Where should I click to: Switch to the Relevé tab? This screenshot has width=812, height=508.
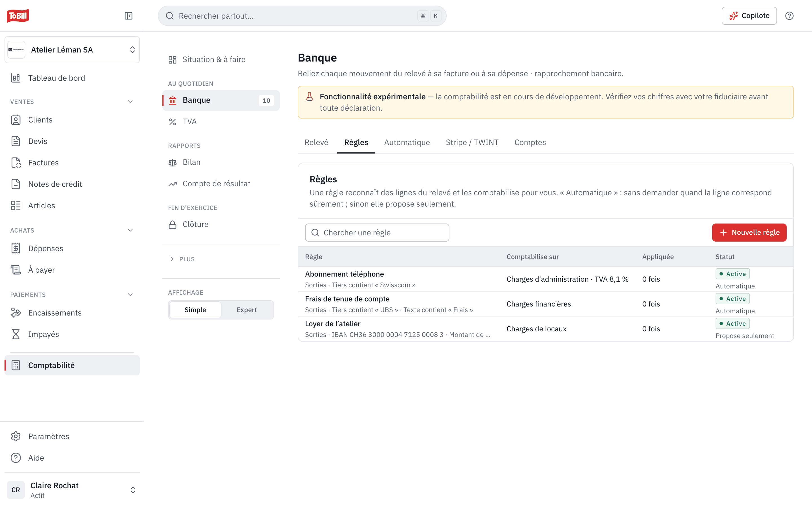(x=316, y=143)
